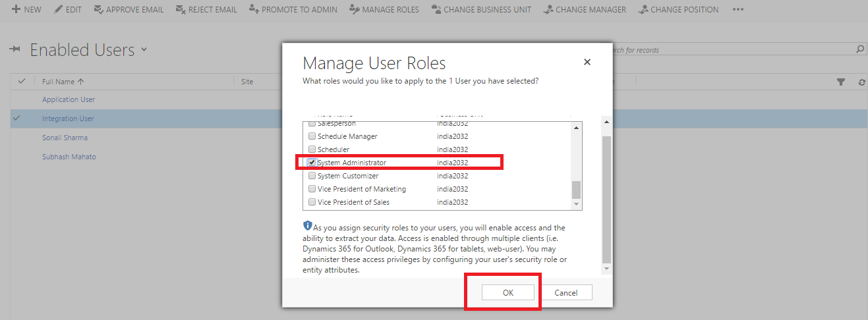Click the Reject Email icon

click(x=181, y=10)
